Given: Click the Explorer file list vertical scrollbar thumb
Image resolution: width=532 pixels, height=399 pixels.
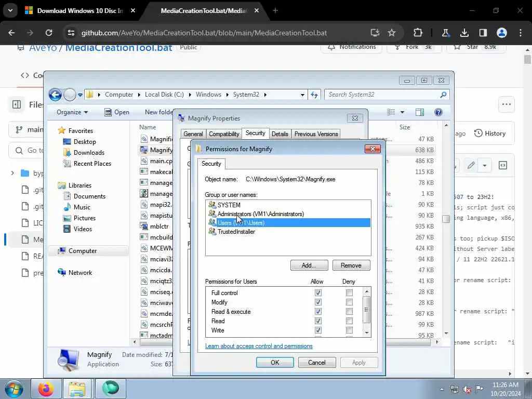Looking at the screenshot, I should pyautogui.click(x=446, y=219).
